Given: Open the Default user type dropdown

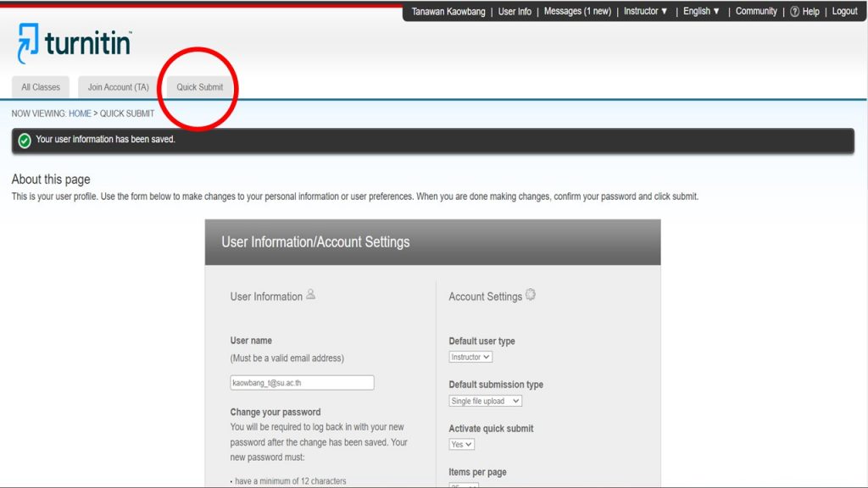Looking at the screenshot, I should point(470,357).
